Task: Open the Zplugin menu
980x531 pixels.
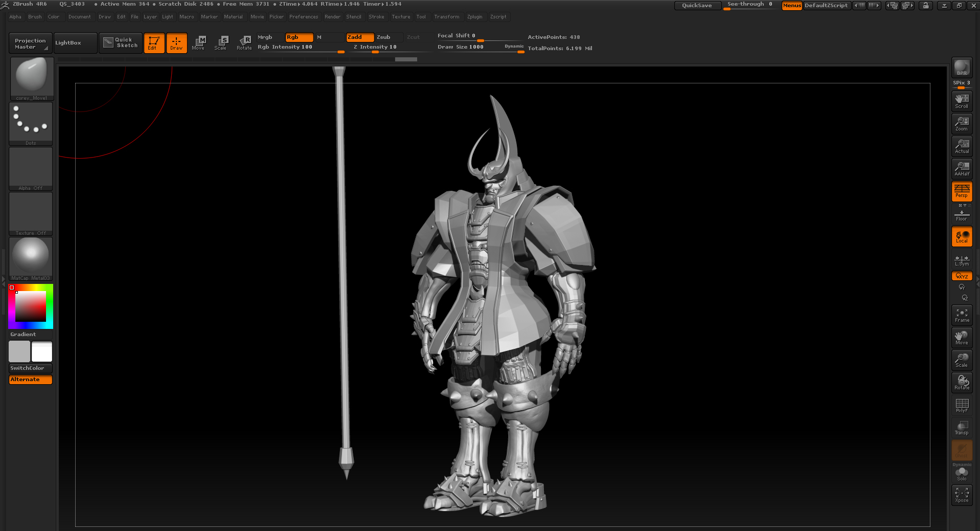Action: coord(474,17)
